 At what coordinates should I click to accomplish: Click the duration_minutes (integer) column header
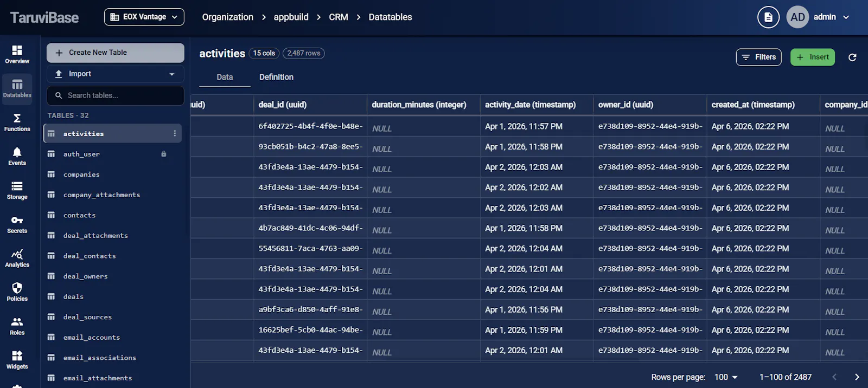[x=424, y=105]
